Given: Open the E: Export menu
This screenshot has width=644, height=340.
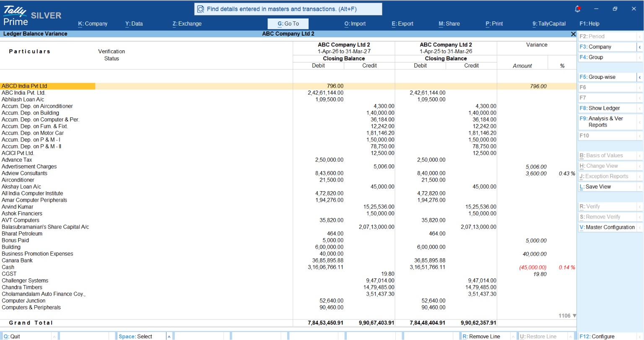Looking at the screenshot, I should point(402,24).
